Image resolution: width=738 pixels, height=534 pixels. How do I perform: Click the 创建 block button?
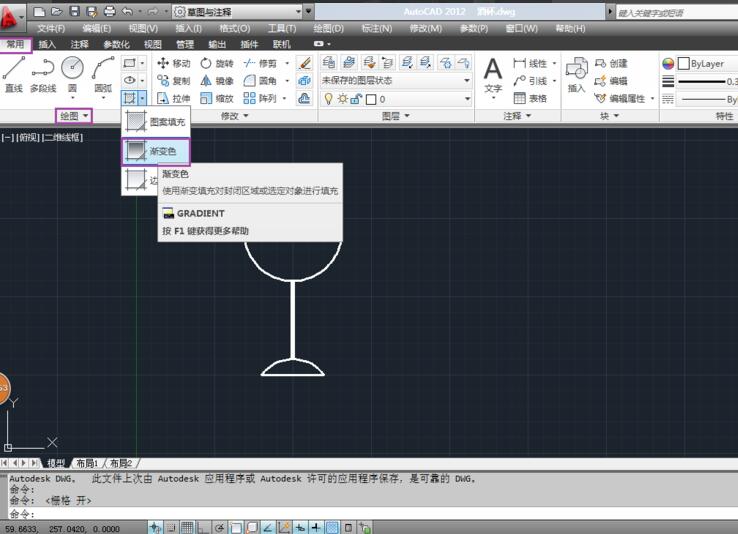pyautogui.click(x=610, y=63)
